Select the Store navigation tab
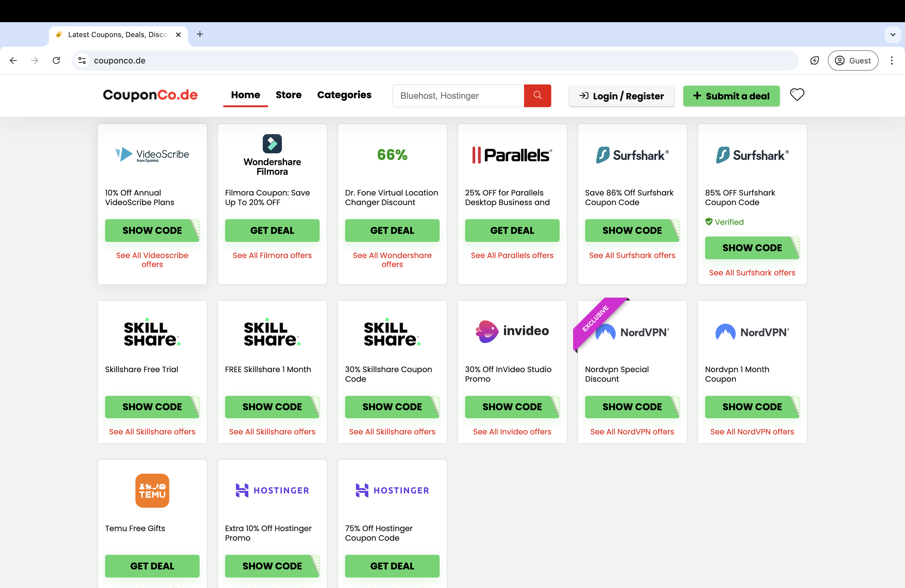The width and height of the screenshot is (905, 588). click(288, 95)
